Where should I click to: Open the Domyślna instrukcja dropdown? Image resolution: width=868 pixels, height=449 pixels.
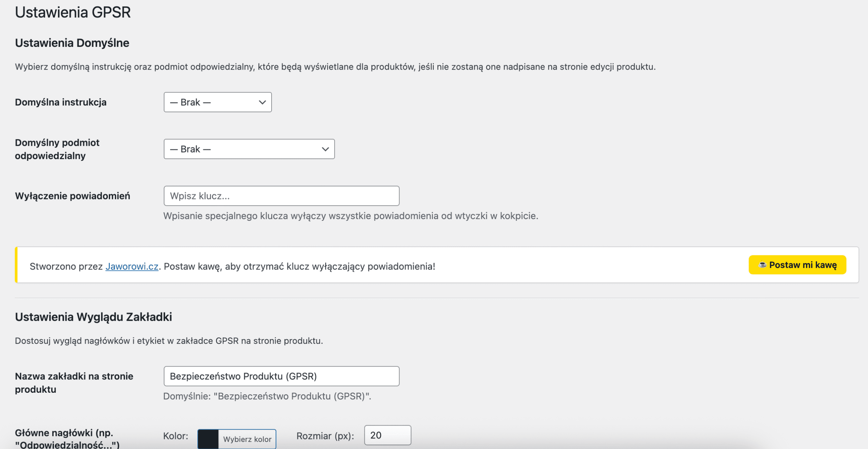pos(217,102)
